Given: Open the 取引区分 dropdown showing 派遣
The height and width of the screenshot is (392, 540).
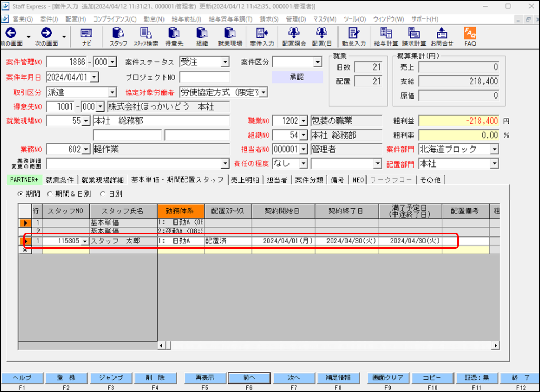Looking at the screenshot, I should (112, 92).
